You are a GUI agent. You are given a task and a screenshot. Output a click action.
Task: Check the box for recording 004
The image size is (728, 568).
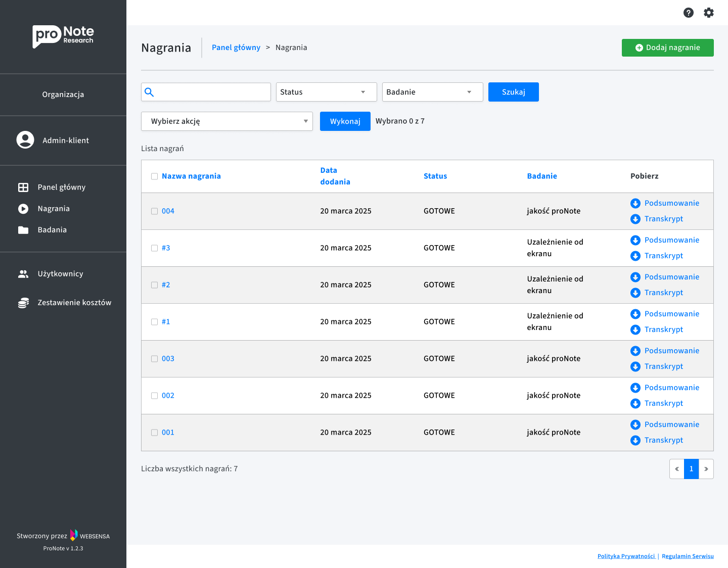click(155, 211)
